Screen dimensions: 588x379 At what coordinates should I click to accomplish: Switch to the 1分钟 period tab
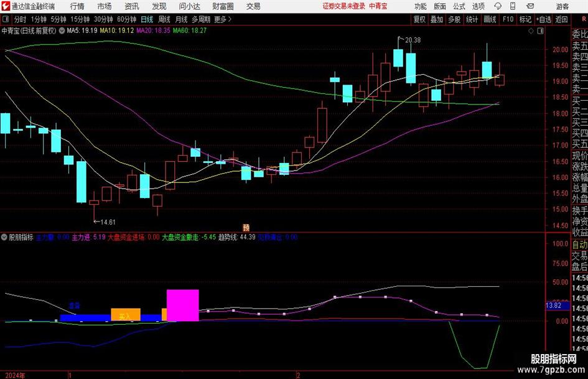(x=39, y=19)
